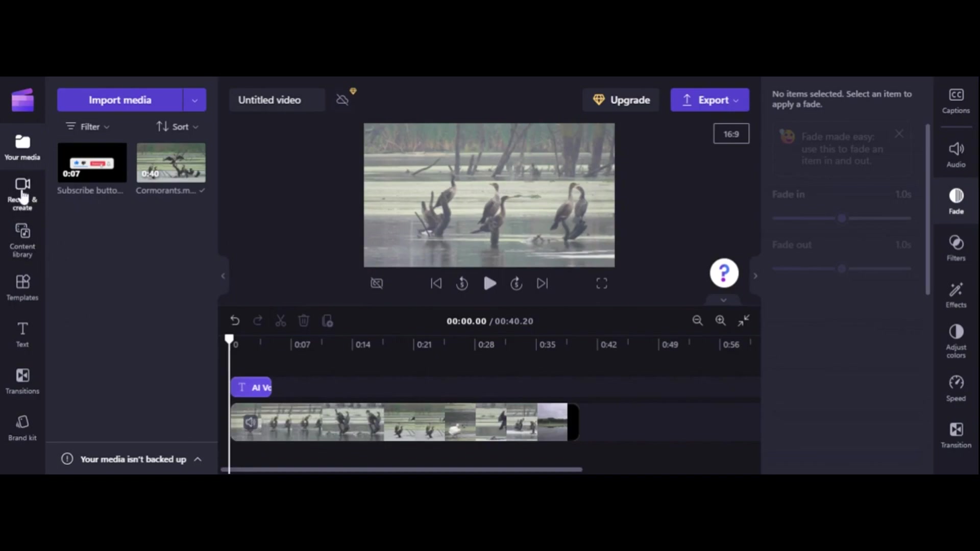Click the 0:28 ruler mark

[x=486, y=344]
